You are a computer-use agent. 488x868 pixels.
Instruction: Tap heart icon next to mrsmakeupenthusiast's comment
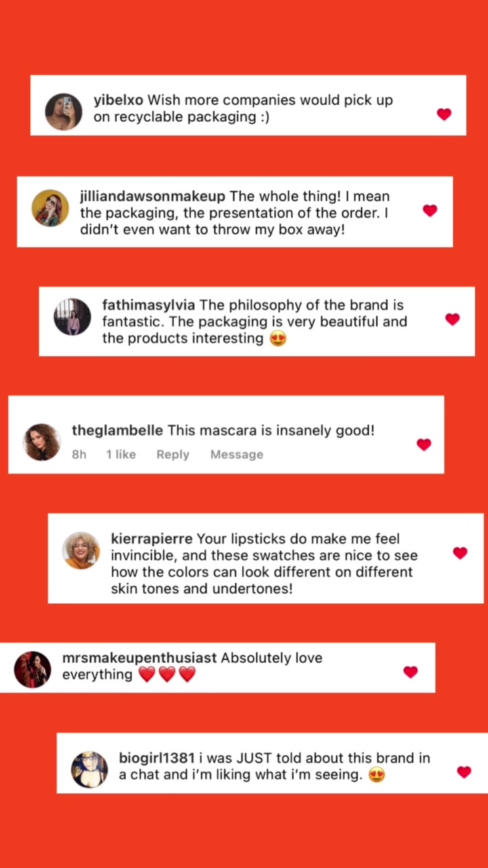pyautogui.click(x=410, y=672)
